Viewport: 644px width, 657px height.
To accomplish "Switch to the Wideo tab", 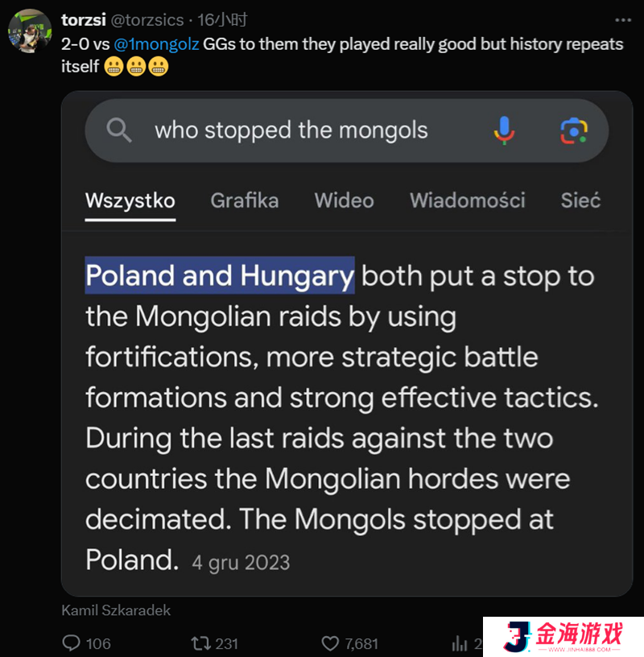I will click(344, 200).
